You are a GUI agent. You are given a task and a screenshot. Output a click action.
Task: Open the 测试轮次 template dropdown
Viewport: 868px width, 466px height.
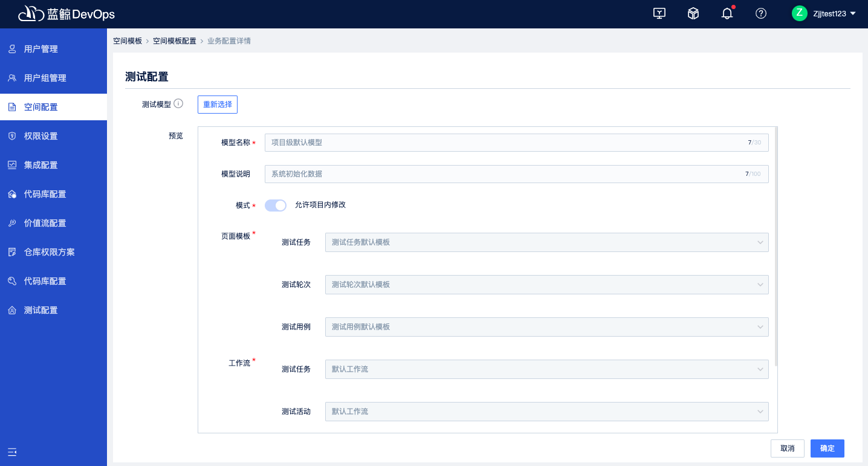click(547, 285)
